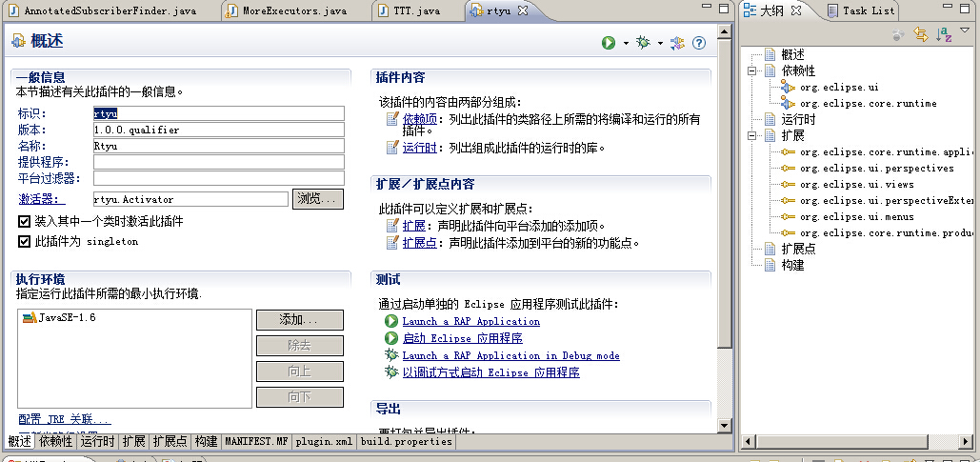Click the 名称 field containing Rtyu

[x=219, y=146]
